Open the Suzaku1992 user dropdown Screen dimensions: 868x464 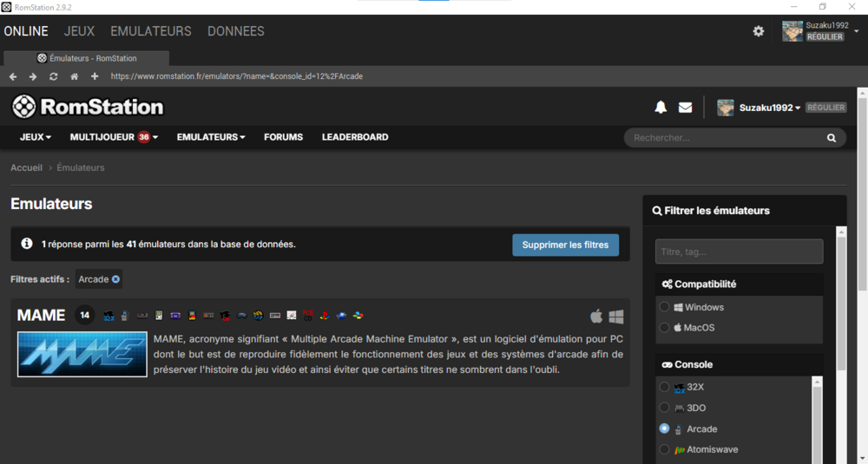pyautogui.click(x=769, y=108)
